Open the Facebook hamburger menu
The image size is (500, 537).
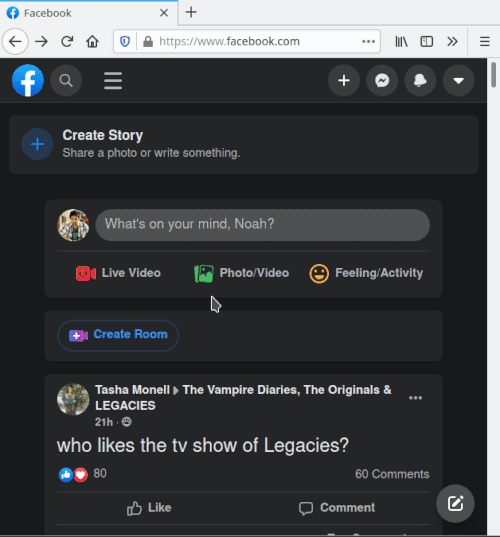(x=113, y=80)
